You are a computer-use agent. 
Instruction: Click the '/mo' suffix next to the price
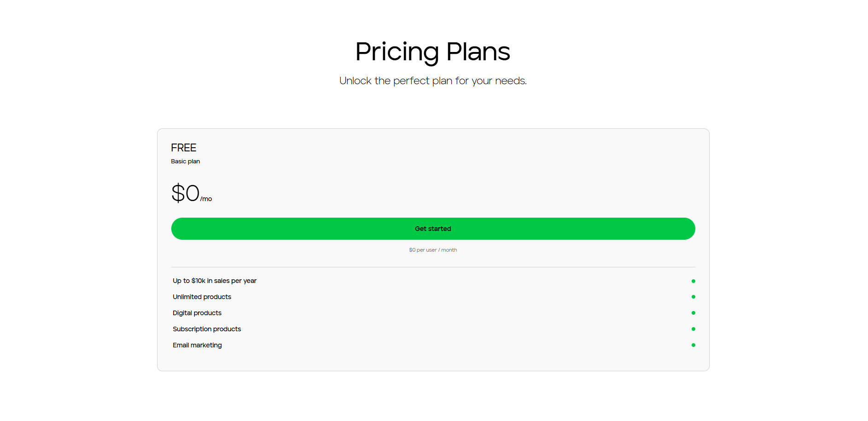(206, 199)
